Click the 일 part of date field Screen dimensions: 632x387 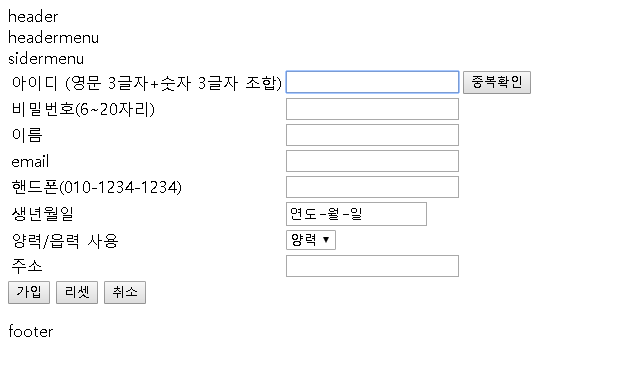tap(356, 214)
